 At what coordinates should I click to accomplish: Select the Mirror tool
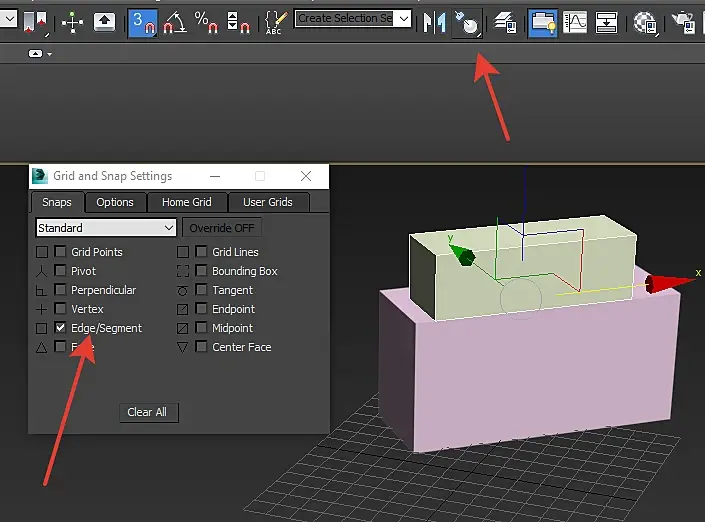click(434, 22)
